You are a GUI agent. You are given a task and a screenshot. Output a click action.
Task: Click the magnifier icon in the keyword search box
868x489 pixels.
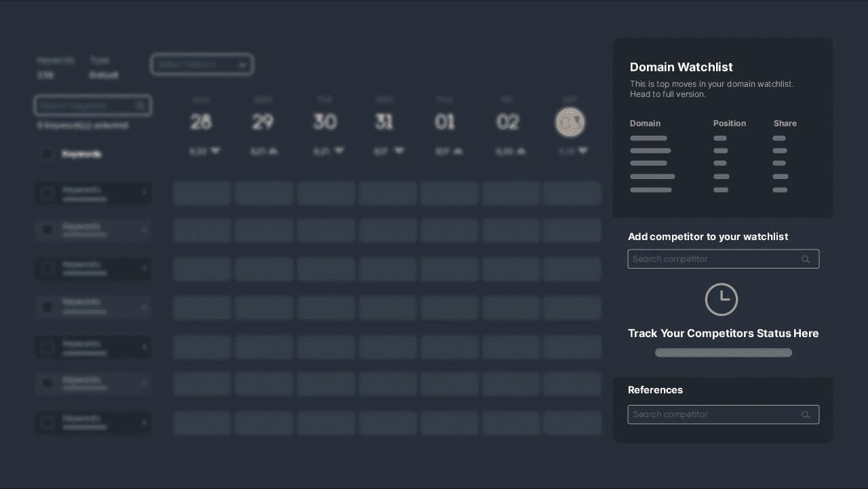[140, 106]
